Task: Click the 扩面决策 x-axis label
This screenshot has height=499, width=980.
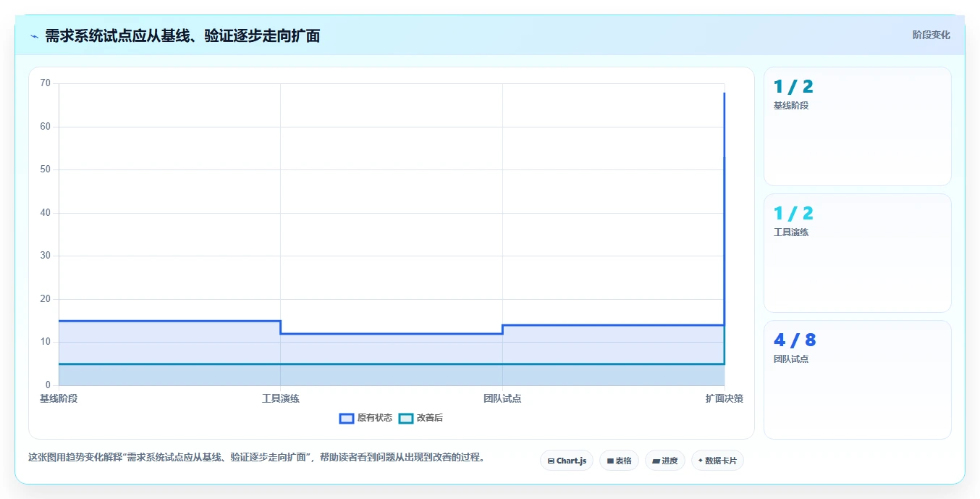Action: tap(725, 398)
